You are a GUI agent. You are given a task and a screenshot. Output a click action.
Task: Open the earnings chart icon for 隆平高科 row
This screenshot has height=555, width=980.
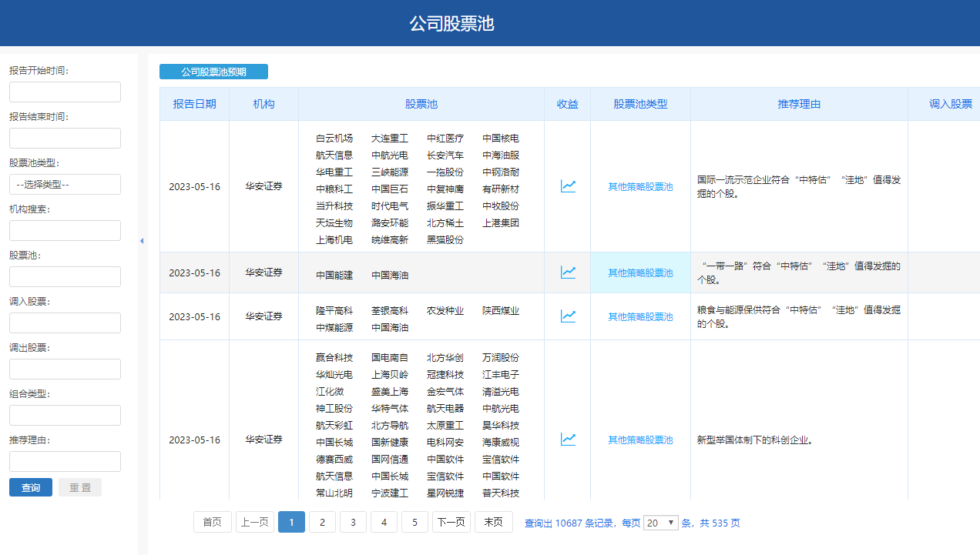[568, 316]
